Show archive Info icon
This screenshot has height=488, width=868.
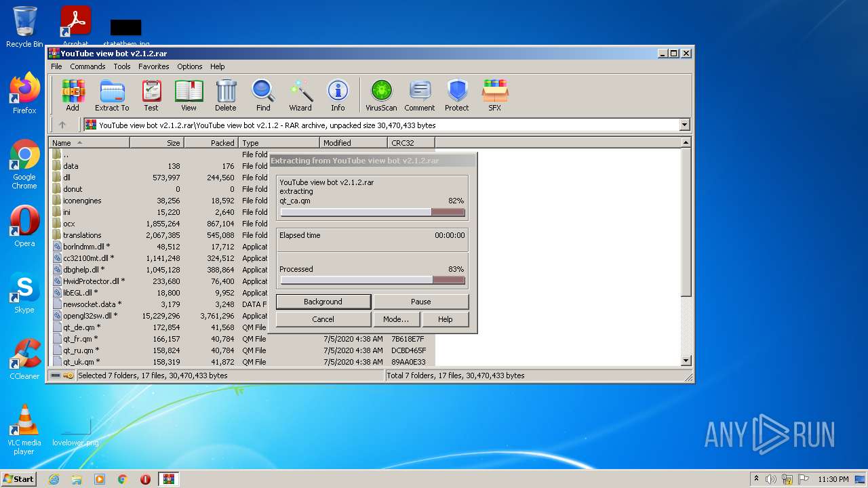click(x=338, y=95)
